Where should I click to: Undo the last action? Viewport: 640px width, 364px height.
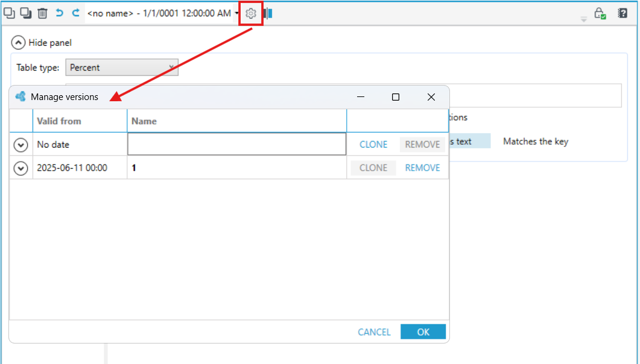60,13
